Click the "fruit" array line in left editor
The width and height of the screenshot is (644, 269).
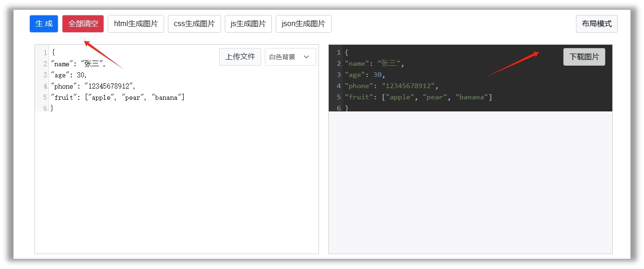(118, 97)
